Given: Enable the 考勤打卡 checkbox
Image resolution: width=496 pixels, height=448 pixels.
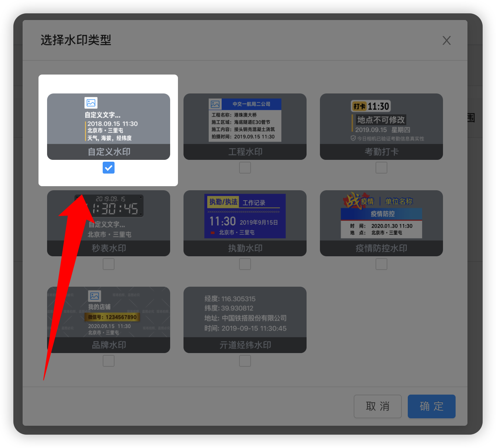Looking at the screenshot, I should pos(381,168).
